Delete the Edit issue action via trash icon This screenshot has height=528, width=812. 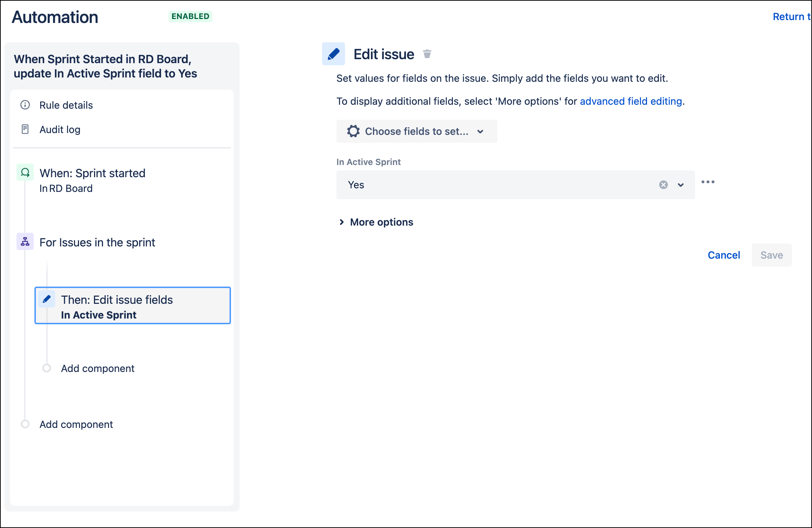pyautogui.click(x=427, y=54)
